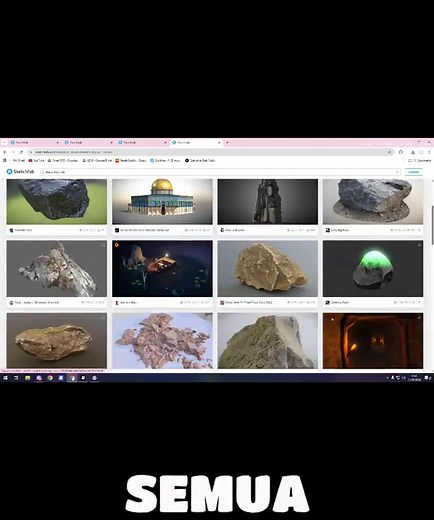Click the author avatar under the Dome of the Rock model
This screenshot has height=520, width=434.
tap(117, 230)
